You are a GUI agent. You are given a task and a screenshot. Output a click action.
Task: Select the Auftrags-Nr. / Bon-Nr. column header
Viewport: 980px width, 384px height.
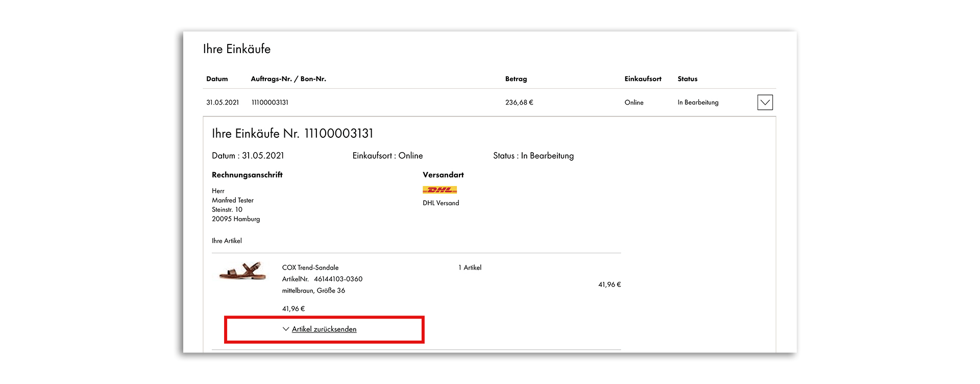point(288,79)
